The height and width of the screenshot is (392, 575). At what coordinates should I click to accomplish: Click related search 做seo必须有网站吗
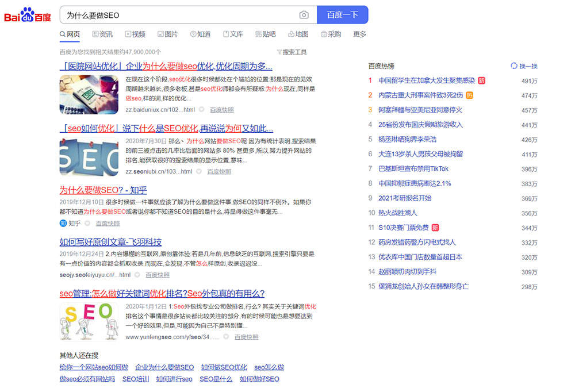tap(87, 379)
